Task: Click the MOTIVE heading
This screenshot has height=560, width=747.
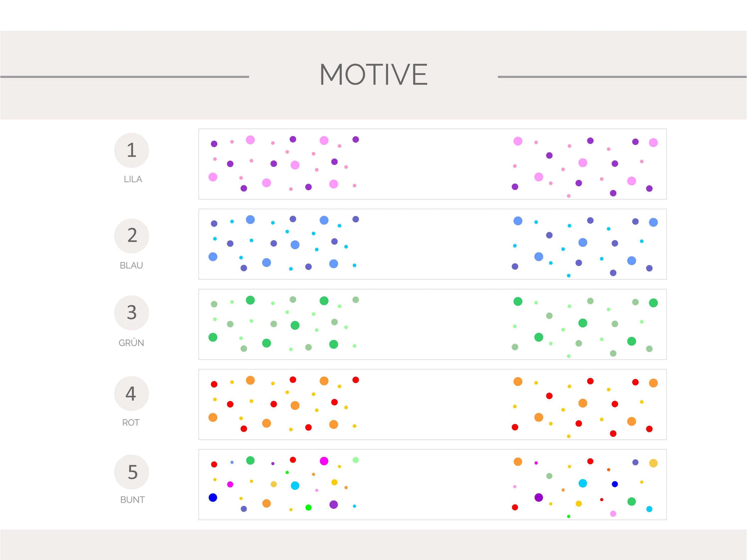Action: pyautogui.click(x=373, y=75)
